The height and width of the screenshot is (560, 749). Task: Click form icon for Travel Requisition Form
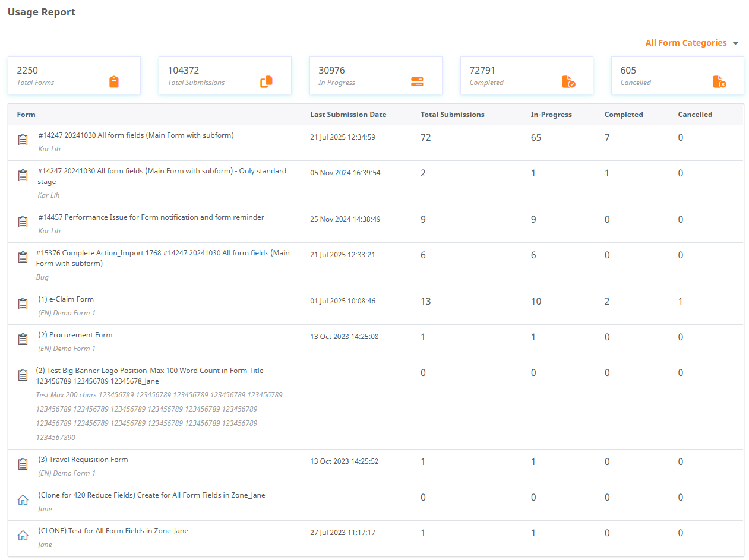pyautogui.click(x=23, y=464)
